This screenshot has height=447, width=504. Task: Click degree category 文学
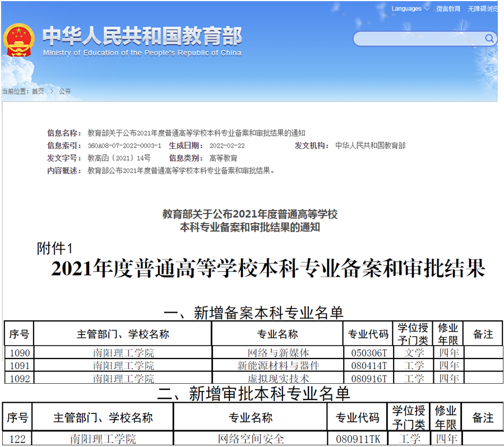point(414,353)
